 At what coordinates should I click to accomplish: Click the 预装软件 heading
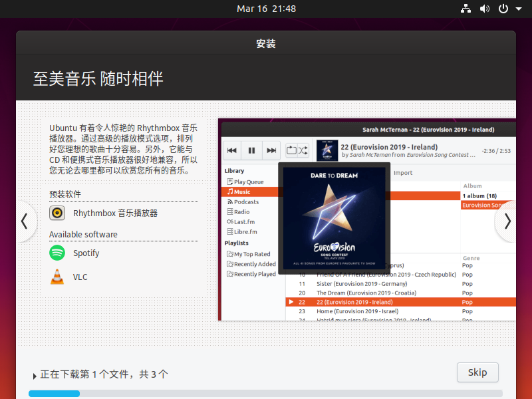pos(65,194)
